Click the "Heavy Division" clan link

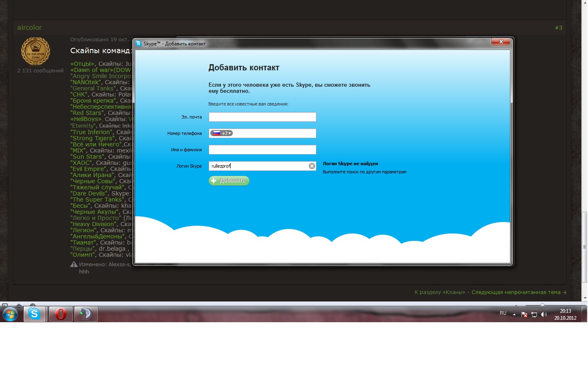94,224
